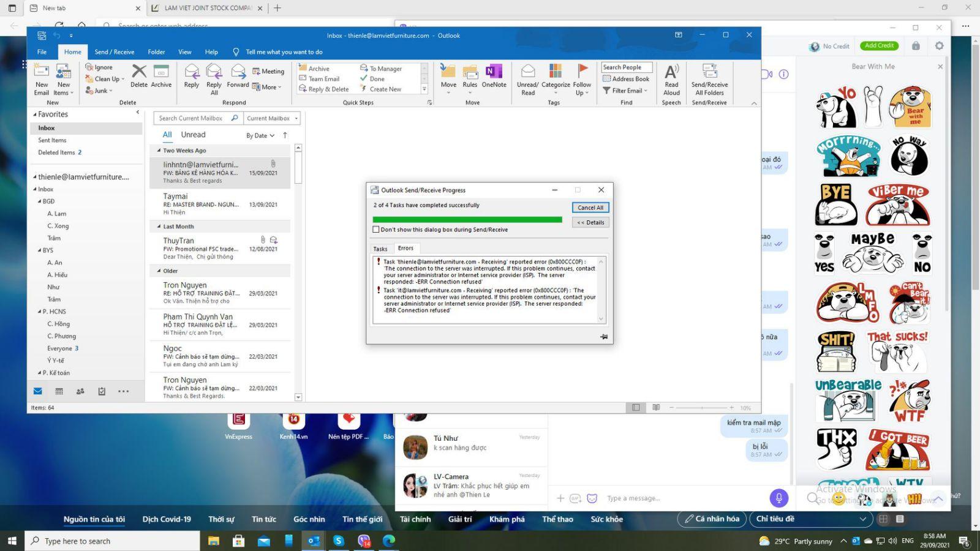Switch to Tasks tab in progress dialog
Image resolution: width=980 pixels, height=551 pixels.
coord(380,249)
